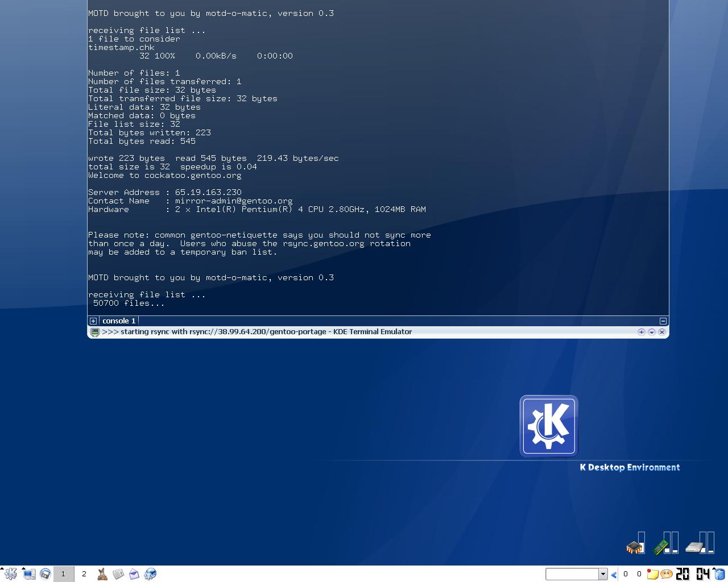This screenshot has height=582, width=728.
Task: Expand the hidden system tray arrow
Action: 614,575
